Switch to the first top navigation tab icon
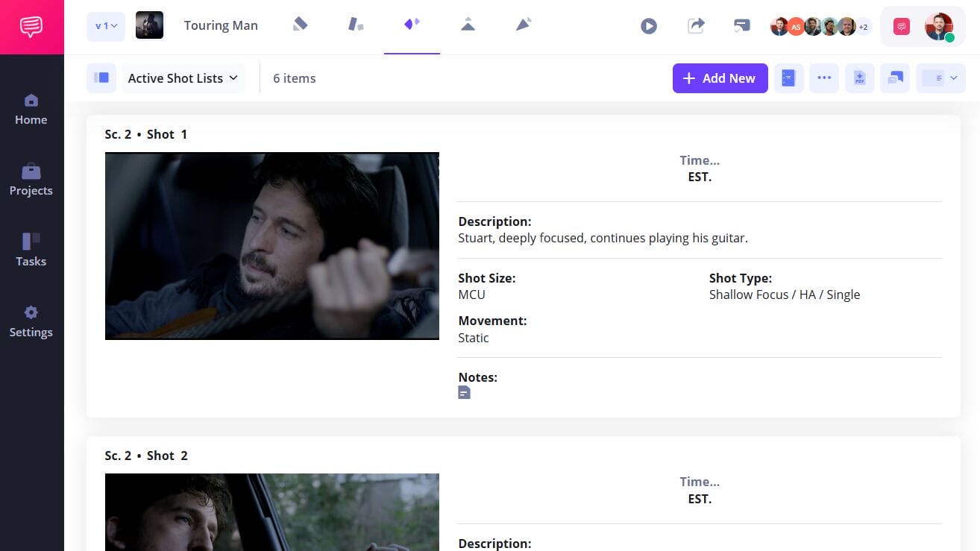This screenshot has width=980, height=551. pyautogui.click(x=300, y=25)
